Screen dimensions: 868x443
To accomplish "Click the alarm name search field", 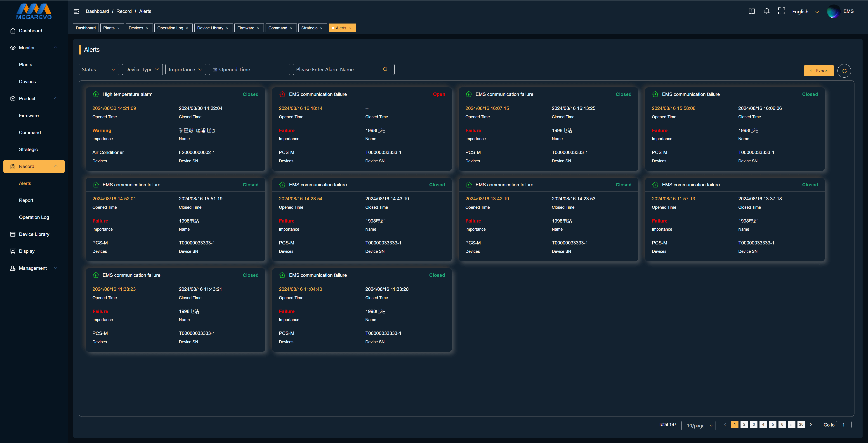I will coord(344,69).
